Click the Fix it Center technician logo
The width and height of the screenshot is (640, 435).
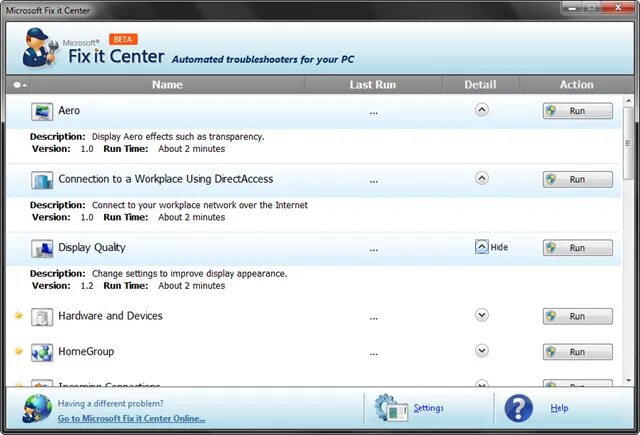40,47
